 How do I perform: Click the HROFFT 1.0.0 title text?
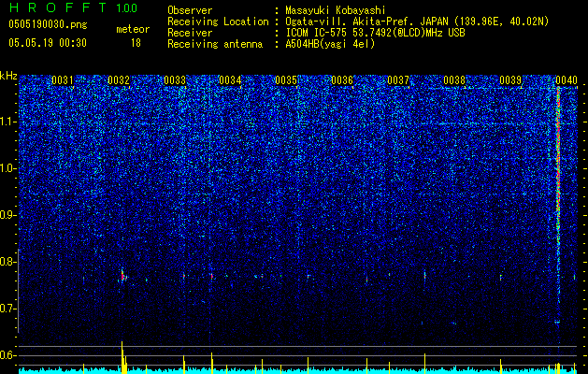(74, 7)
